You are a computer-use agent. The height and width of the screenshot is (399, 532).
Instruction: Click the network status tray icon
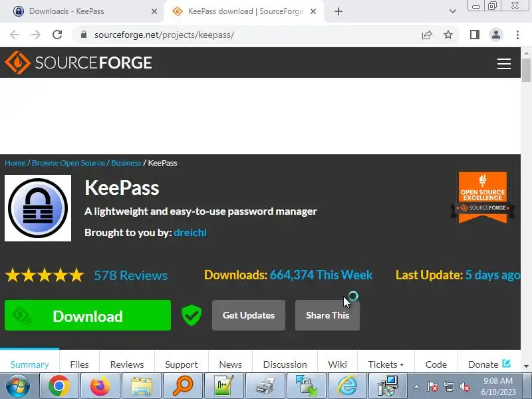click(449, 386)
